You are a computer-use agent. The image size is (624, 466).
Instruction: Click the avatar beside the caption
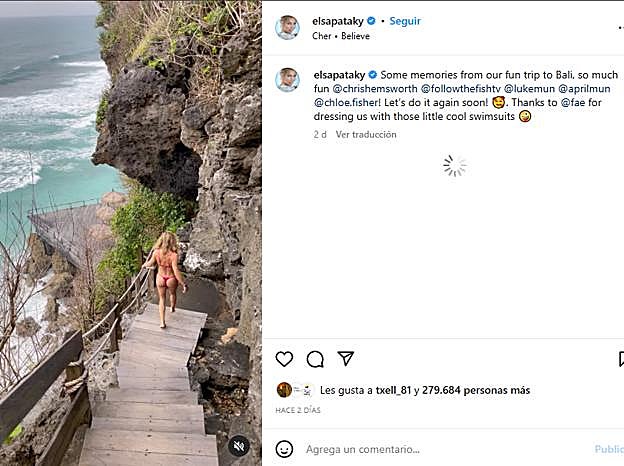(287, 80)
